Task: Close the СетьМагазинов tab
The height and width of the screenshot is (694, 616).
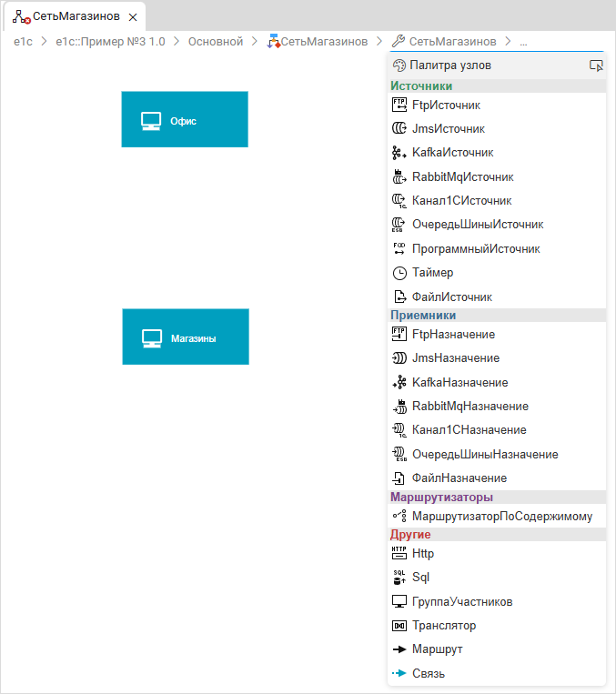Action: coord(133,17)
